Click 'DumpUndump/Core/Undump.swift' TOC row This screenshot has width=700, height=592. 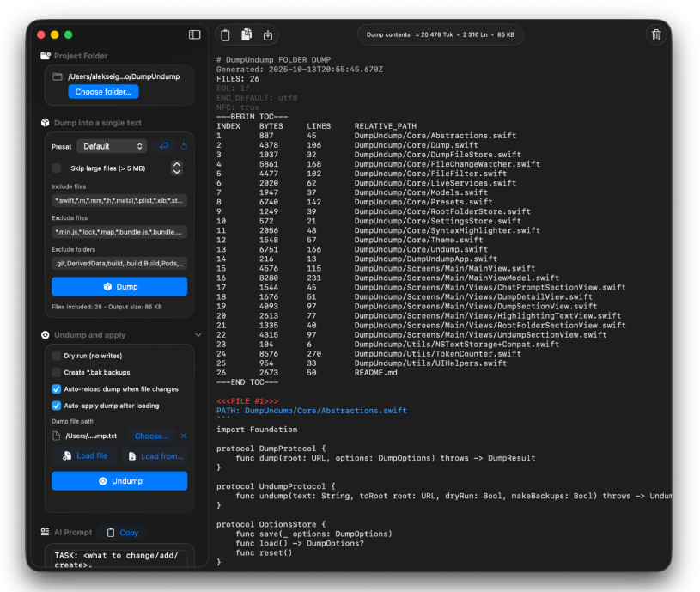coord(421,249)
